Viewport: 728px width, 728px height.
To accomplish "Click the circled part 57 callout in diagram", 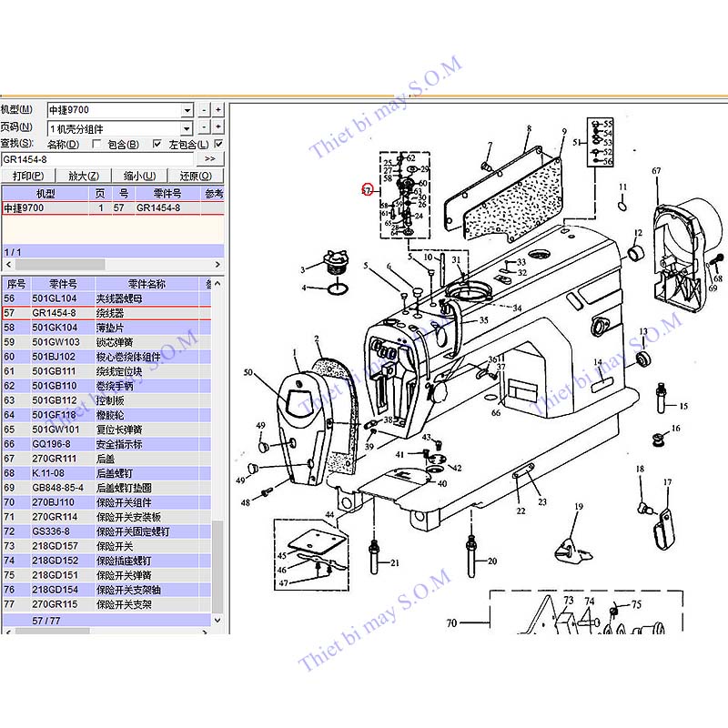I will 368,191.
